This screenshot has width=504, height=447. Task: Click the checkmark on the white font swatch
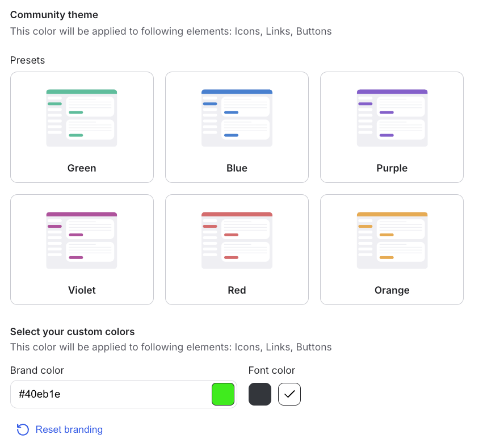[x=289, y=394]
